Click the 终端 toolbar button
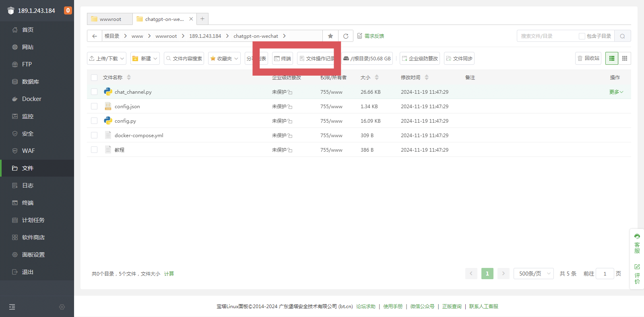Viewport: 644px width, 317px height. coord(283,58)
